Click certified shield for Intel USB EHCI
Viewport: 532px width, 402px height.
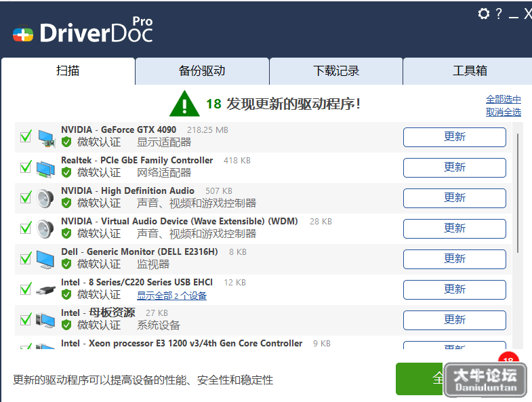pyautogui.click(x=66, y=294)
